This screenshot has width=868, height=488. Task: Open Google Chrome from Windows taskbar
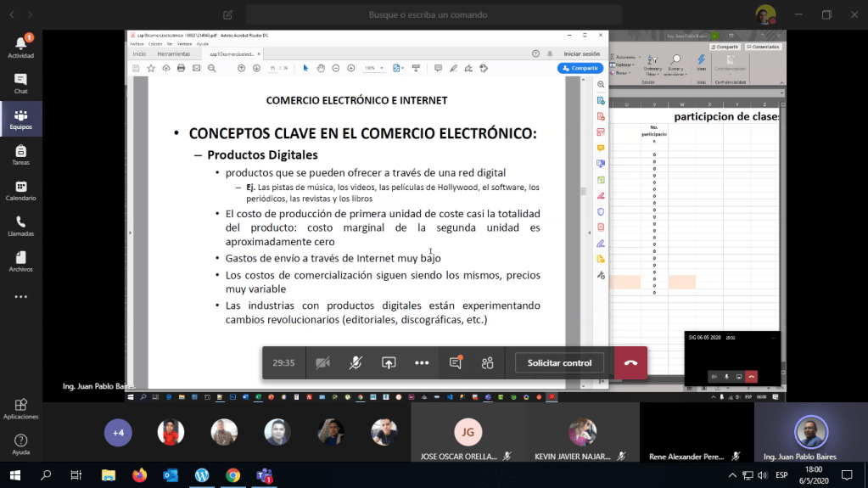coord(232,475)
